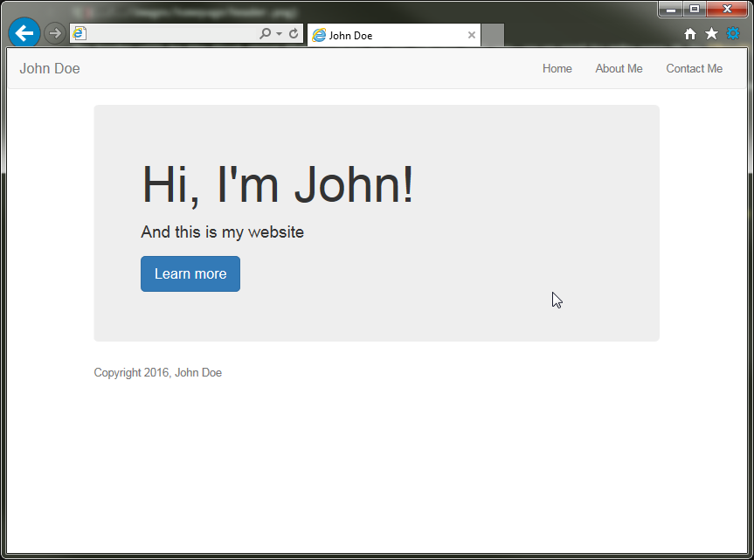754x560 pixels.
Task: Click the magnifier Search icon in the address bar
Action: pyautogui.click(x=265, y=34)
